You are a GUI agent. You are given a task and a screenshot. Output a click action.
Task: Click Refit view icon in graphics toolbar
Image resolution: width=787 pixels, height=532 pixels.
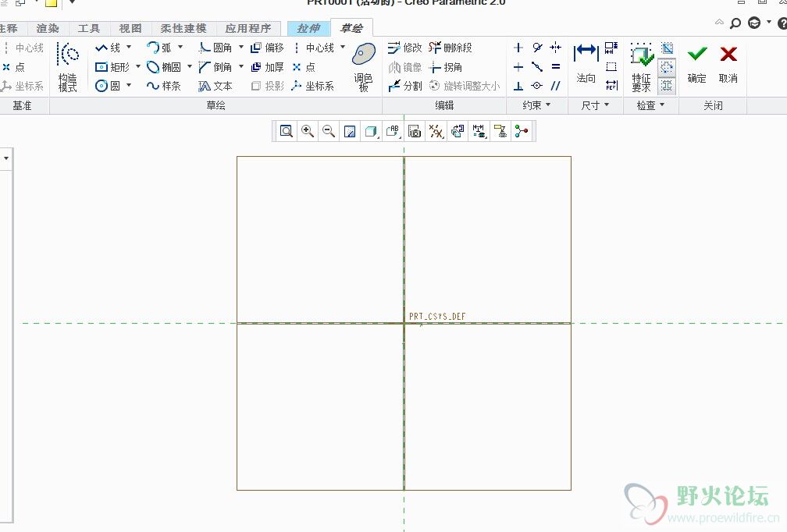click(286, 131)
